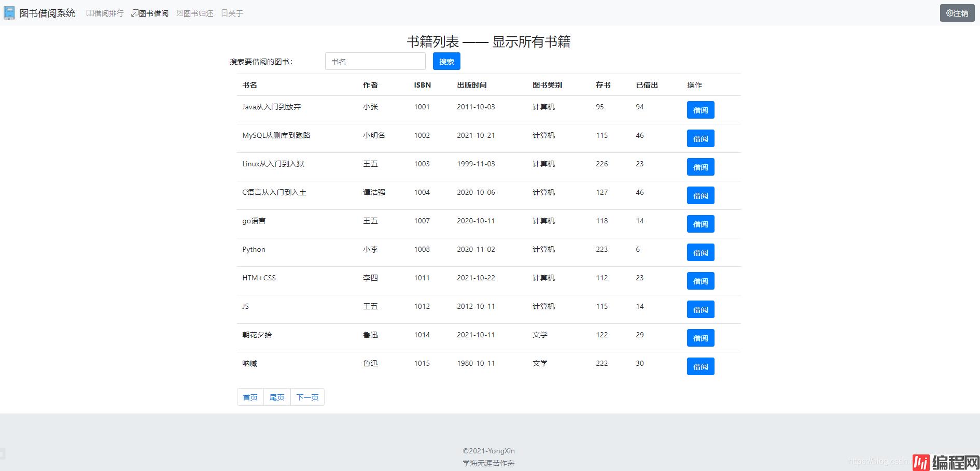Borrow the 呐喊 book
Image resolution: width=980 pixels, height=471 pixels.
tap(701, 366)
